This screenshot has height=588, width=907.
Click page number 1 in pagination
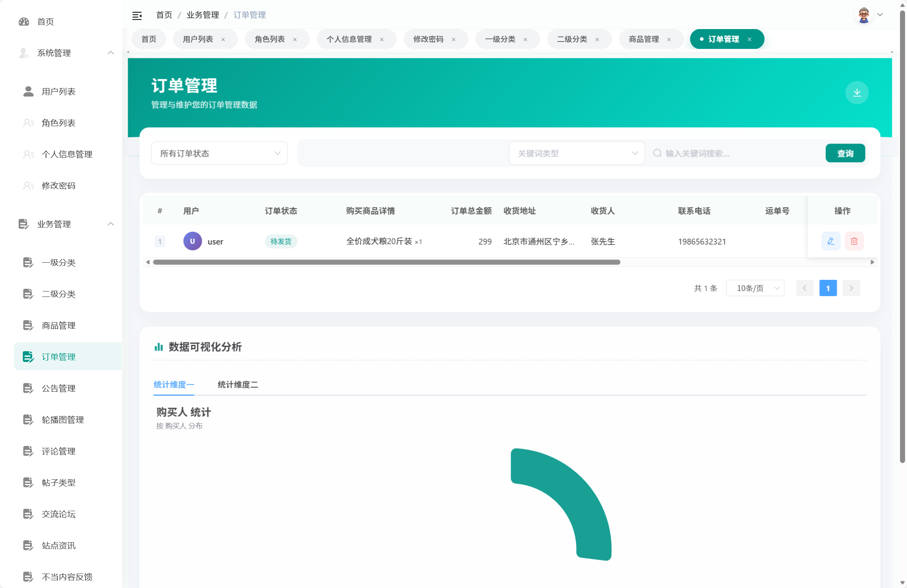click(828, 288)
